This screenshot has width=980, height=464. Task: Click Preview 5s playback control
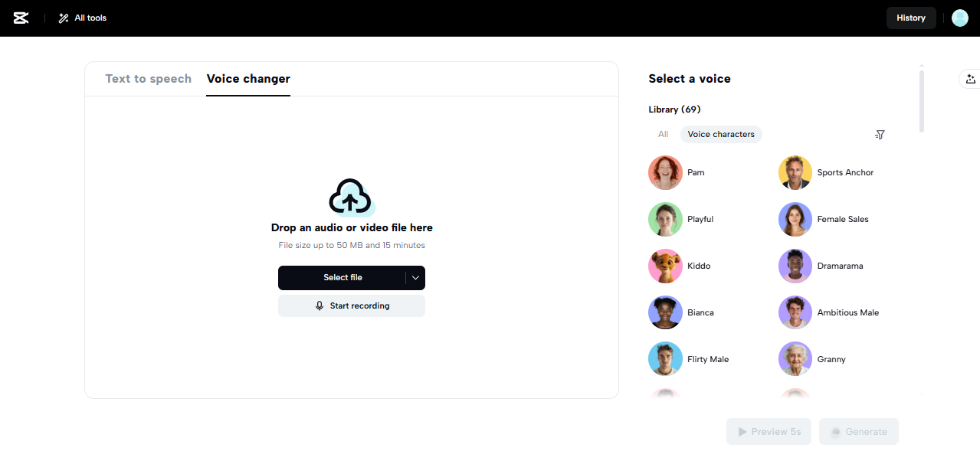tap(769, 431)
